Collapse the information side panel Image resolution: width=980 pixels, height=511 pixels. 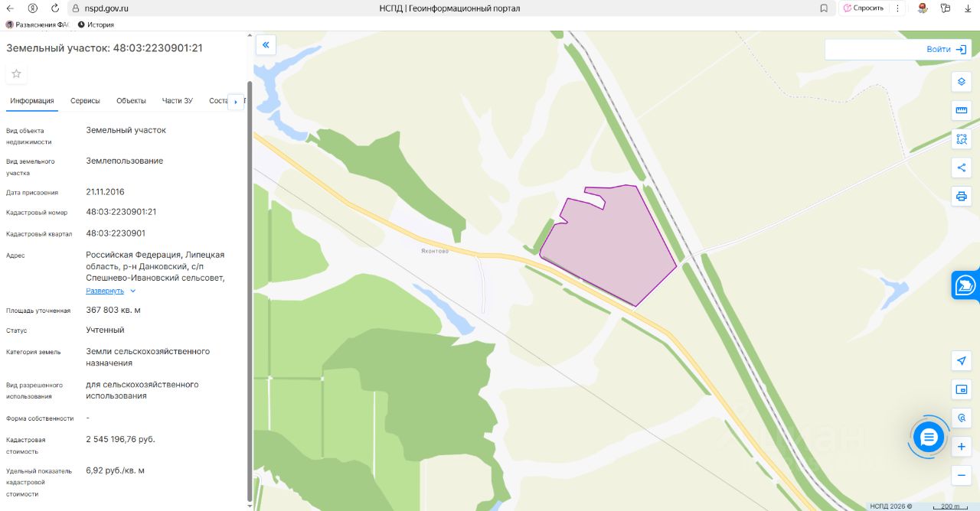pyautogui.click(x=266, y=45)
